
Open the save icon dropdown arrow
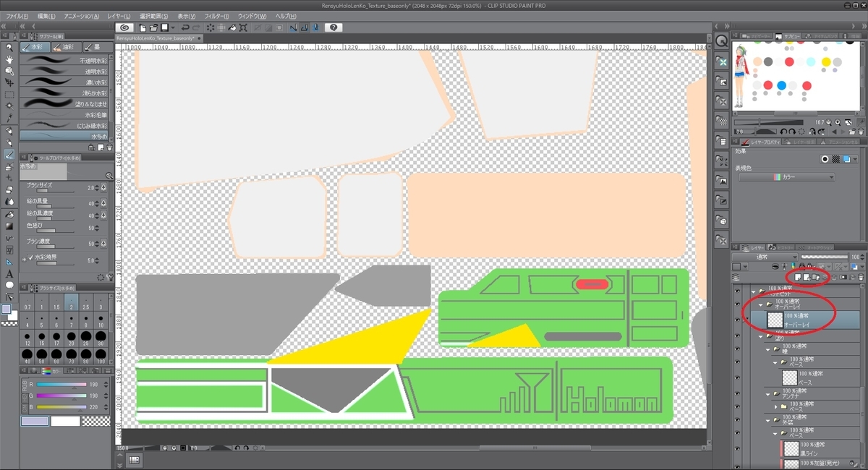(x=173, y=27)
